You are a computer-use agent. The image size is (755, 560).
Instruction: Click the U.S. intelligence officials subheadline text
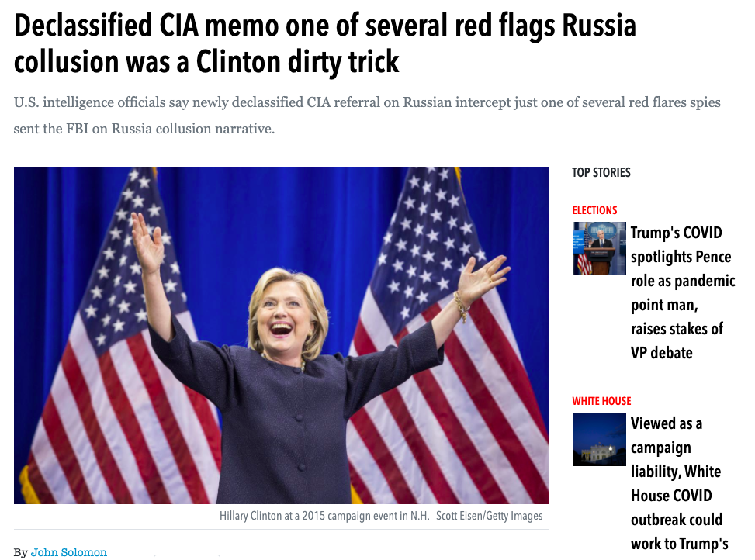tap(367, 116)
